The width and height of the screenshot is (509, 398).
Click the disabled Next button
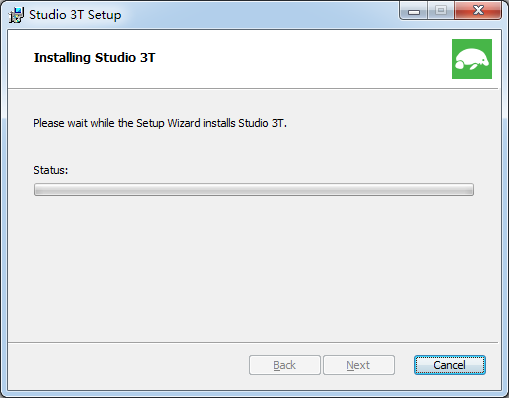359,365
